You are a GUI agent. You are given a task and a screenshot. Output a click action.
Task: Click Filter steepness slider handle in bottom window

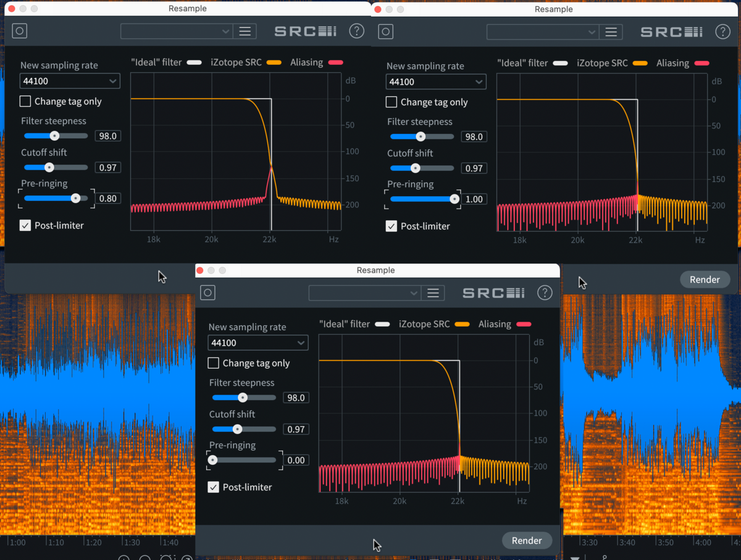243,398
